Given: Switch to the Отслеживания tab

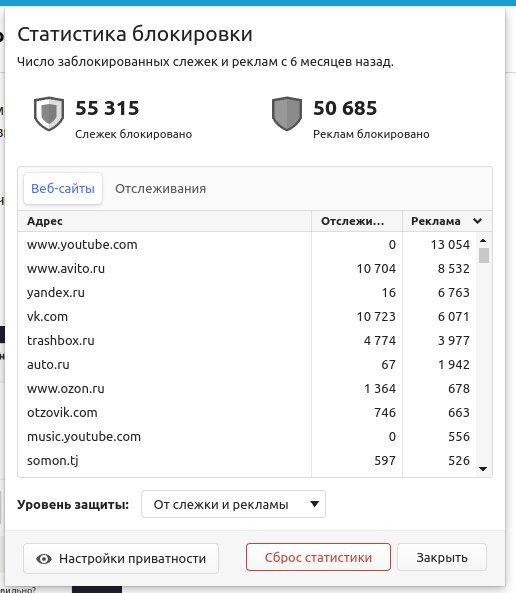Looking at the screenshot, I should pyautogui.click(x=160, y=188).
